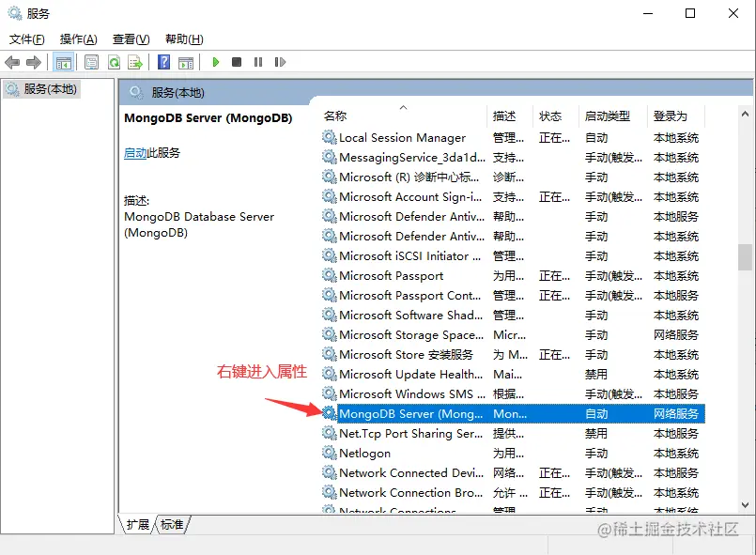This screenshot has height=555, width=756.
Task: Click gear icon beside Microsoft Passport
Action: point(330,275)
